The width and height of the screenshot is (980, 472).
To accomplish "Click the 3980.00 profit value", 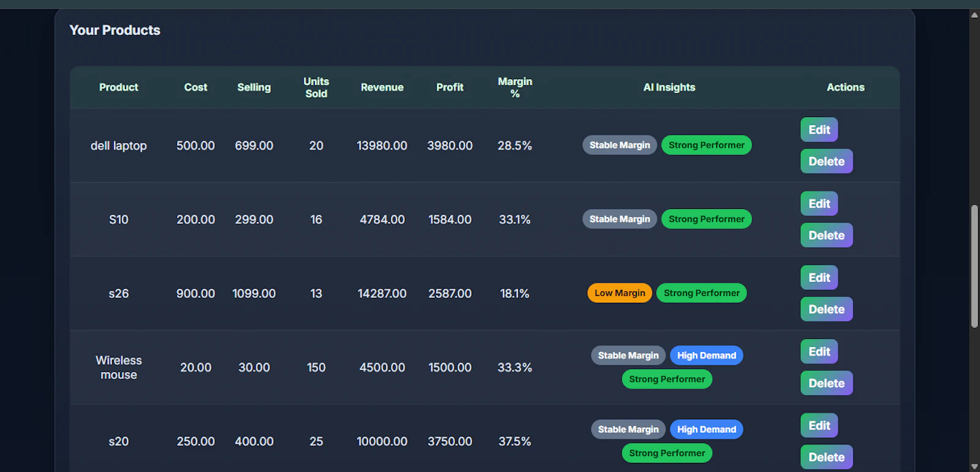I will (450, 146).
